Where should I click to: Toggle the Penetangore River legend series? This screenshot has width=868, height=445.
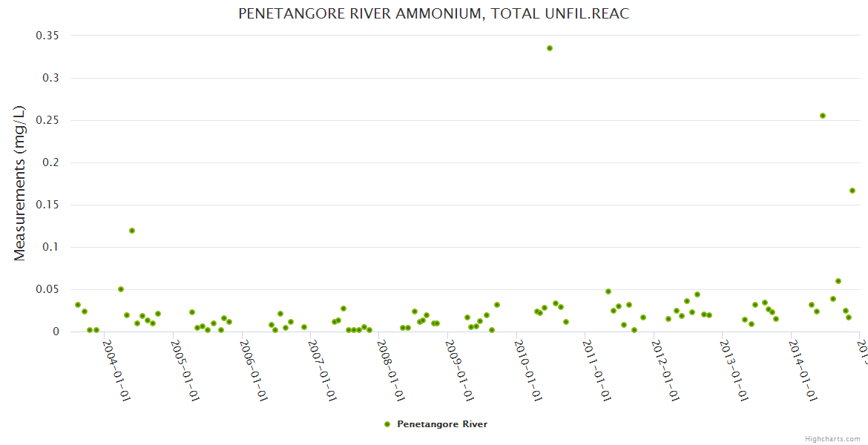coord(441,424)
